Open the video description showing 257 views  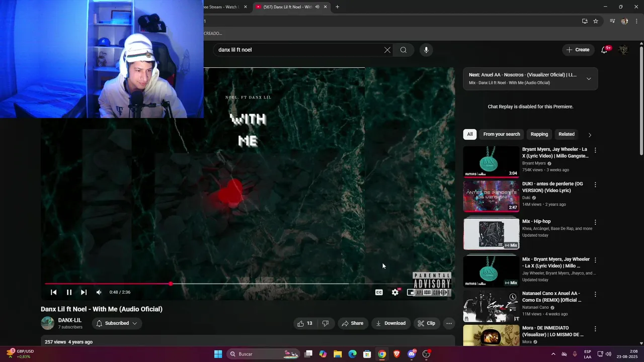point(248,342)
